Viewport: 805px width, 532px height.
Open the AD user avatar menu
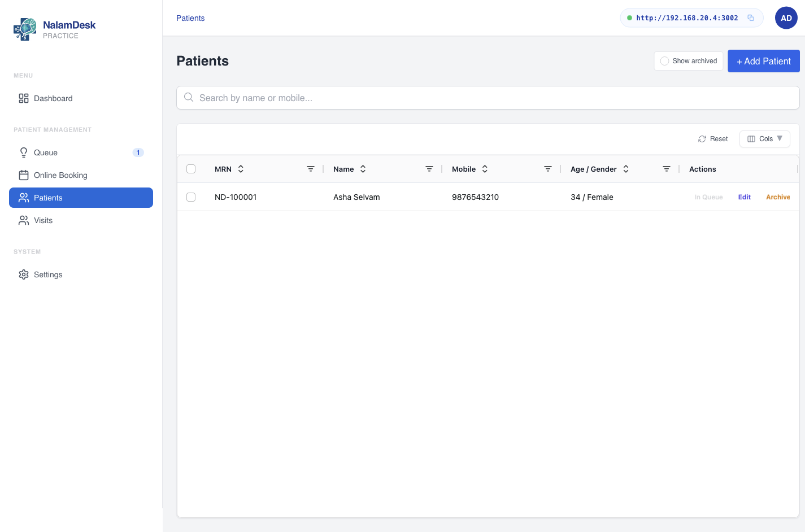(x=786, y=18)
